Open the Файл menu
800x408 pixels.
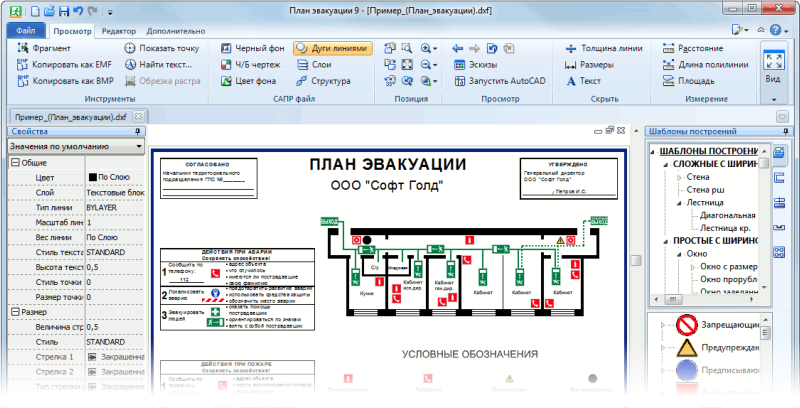point(26,31)
